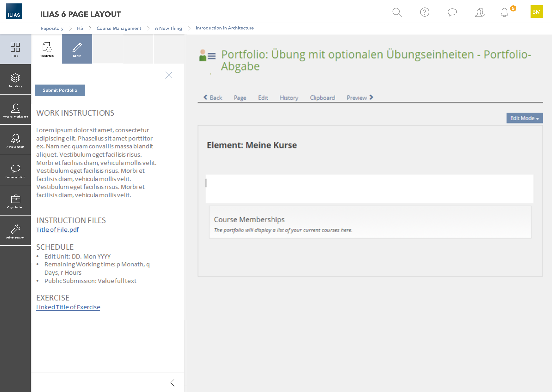Viewport: 552px width, 392px height.
Task: Open the Repository sidebar item
Action: pos(15,80)
